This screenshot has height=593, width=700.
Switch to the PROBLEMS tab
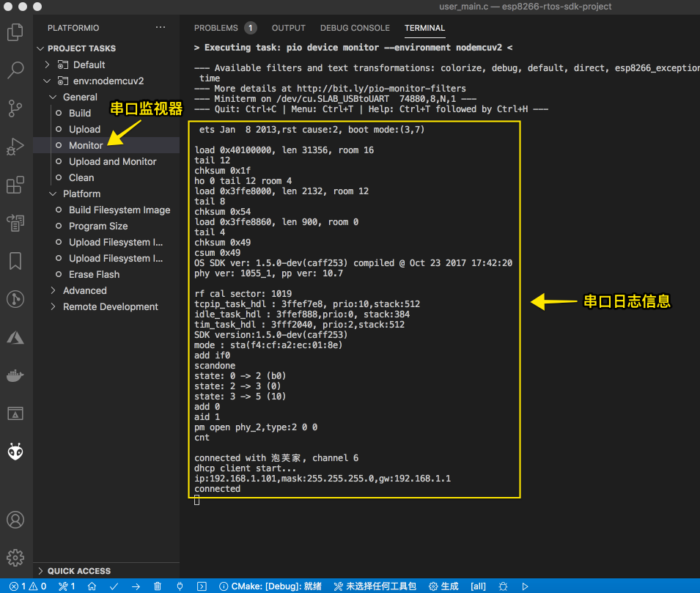click(x=216, y=28)
